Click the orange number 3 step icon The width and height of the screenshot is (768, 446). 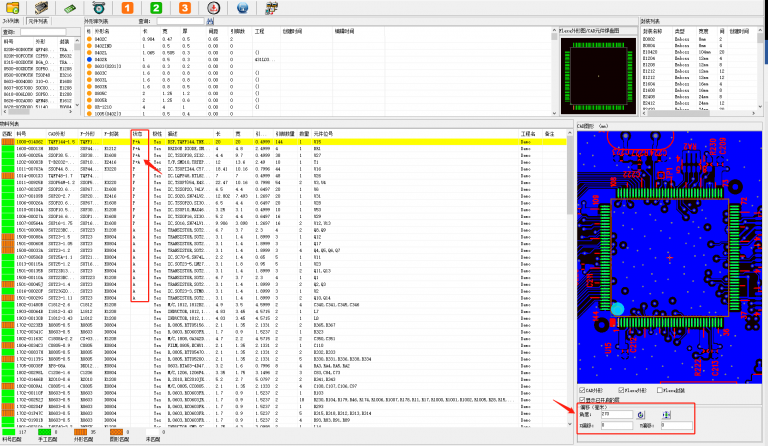pos(185,7)
